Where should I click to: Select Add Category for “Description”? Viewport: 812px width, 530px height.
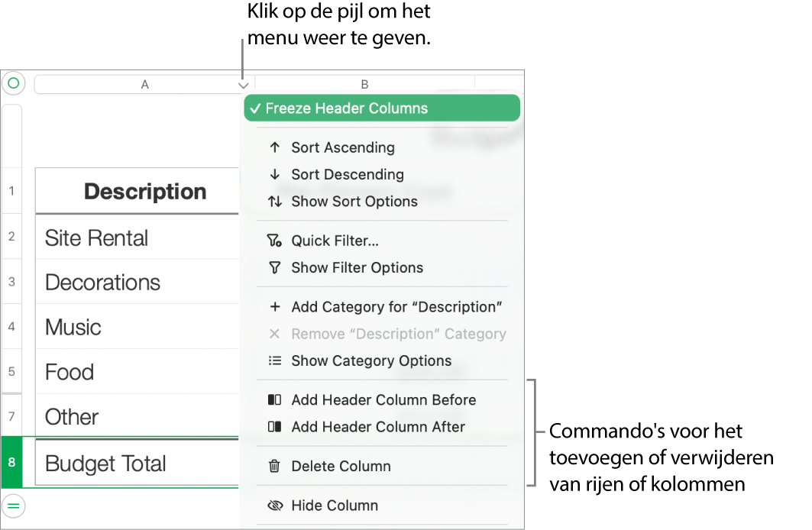coord(396,307)
